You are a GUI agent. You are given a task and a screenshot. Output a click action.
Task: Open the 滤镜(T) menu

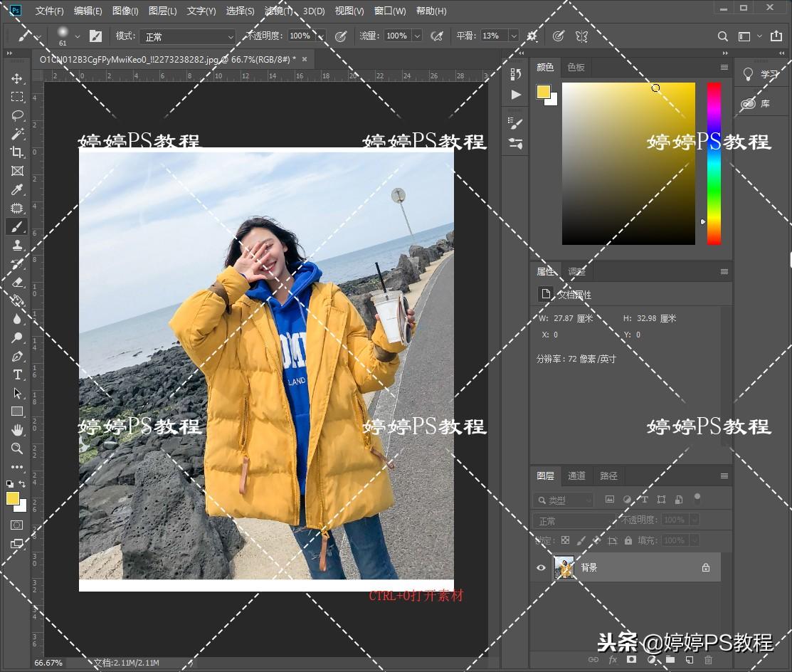pos(278,11)
